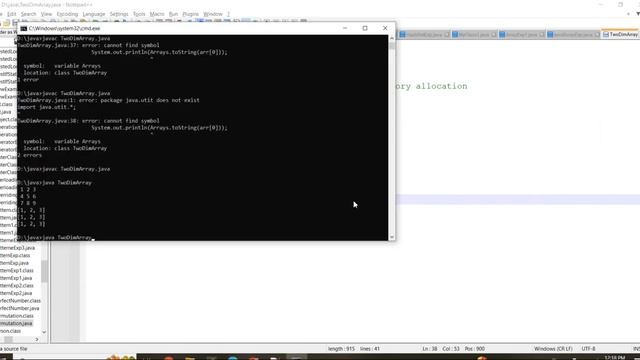Click file list horizontal scroll right arrow
Viewport: 640px width, 360px height.
(37, 339)
